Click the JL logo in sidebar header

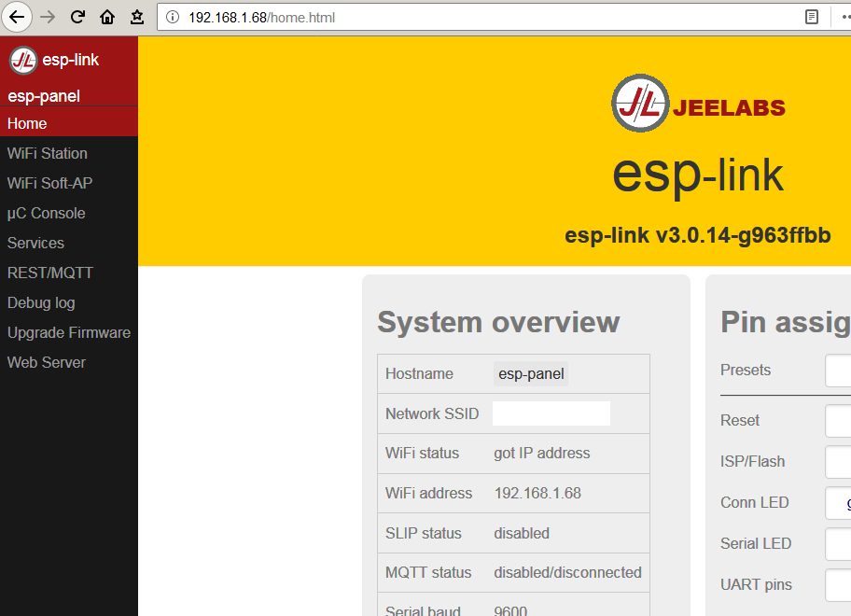pyautogui.click(x=23, y=61)
